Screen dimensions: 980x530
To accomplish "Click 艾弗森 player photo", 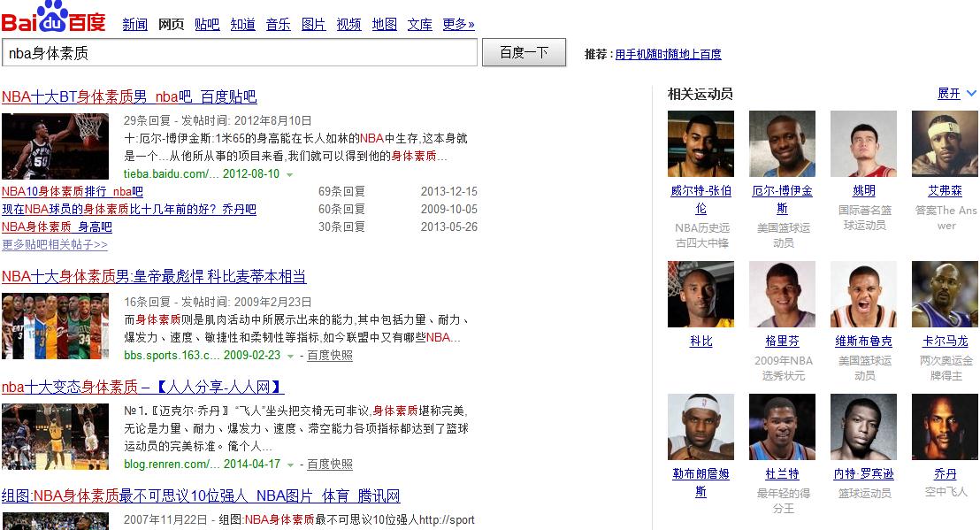I will [945, 143].
